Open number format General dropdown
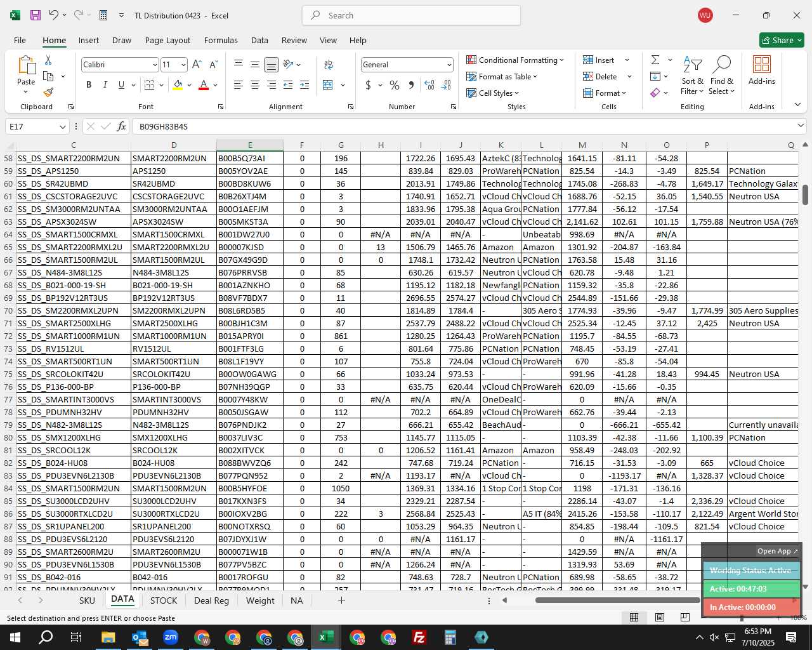Screen dimensions: 812x650 pyautogui.click(x=449, y=65)
